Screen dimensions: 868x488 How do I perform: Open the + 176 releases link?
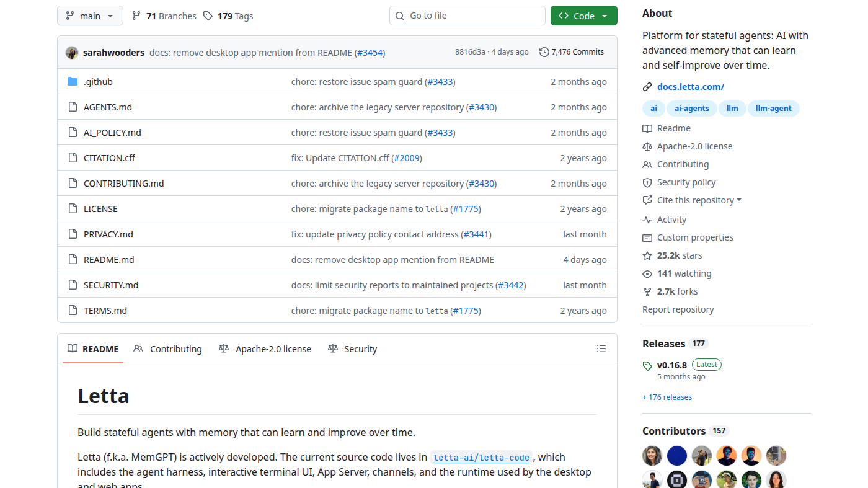tap(667, 397)
